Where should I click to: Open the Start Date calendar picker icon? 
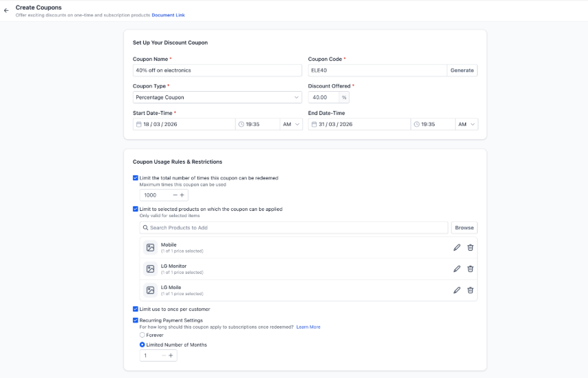click(x=138, y=125)
